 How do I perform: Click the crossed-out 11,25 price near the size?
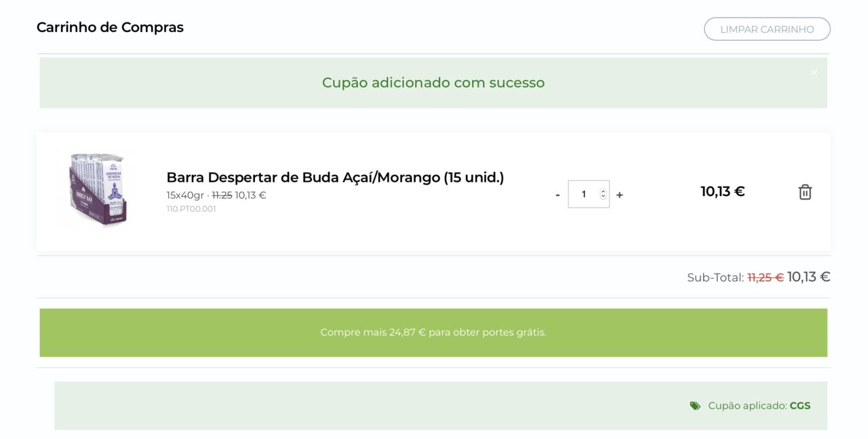tap(220, 195)
